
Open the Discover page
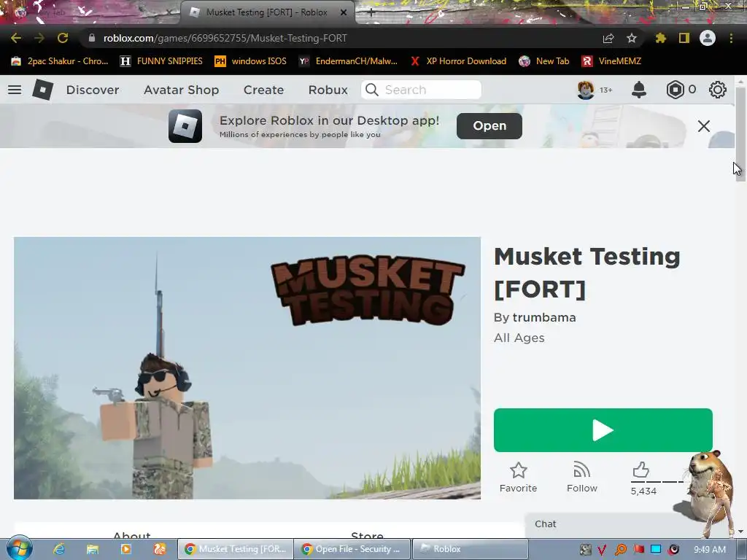93,90
